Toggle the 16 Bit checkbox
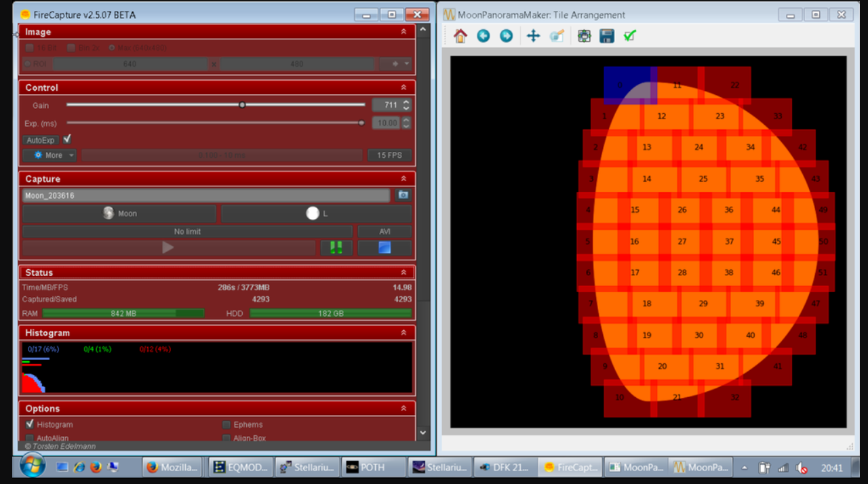The image size is (868, 484). pos(29,47)
